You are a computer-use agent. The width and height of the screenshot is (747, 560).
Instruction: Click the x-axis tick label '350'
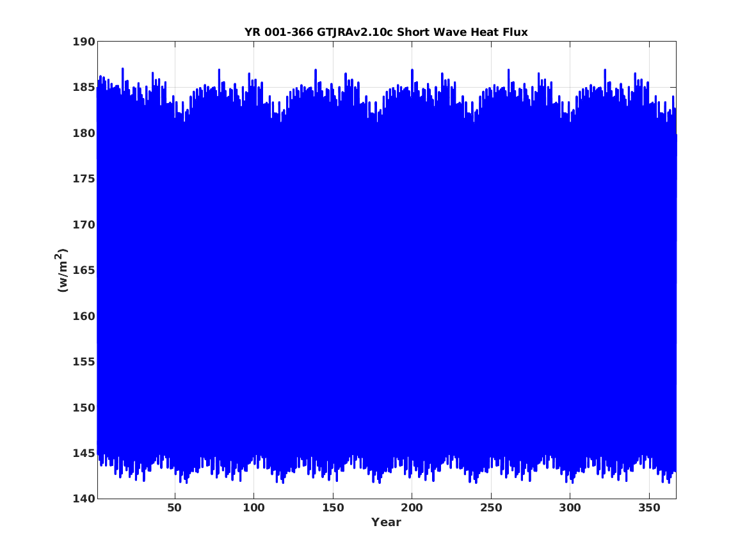[649, 508]
